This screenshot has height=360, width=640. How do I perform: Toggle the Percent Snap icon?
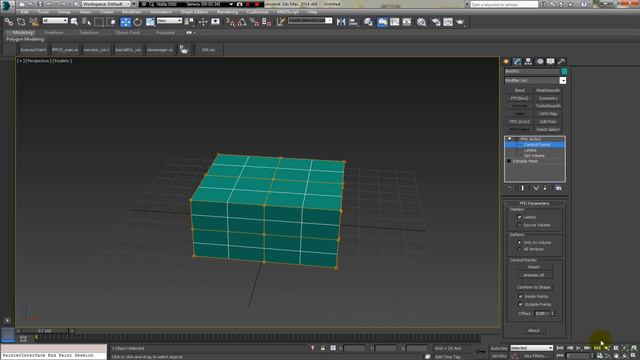[x=254, y=22]
